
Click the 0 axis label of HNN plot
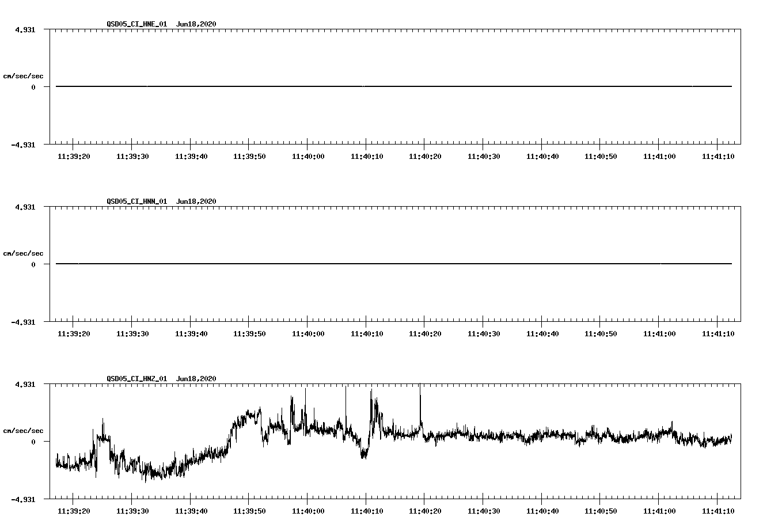[x=33, y=265]
